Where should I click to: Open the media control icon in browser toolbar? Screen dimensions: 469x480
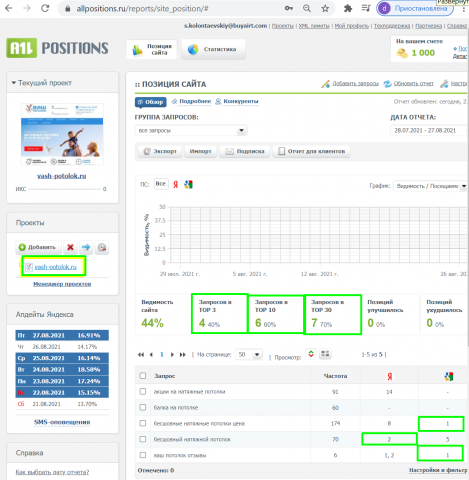pyautogui.click(x=366, y=8)
